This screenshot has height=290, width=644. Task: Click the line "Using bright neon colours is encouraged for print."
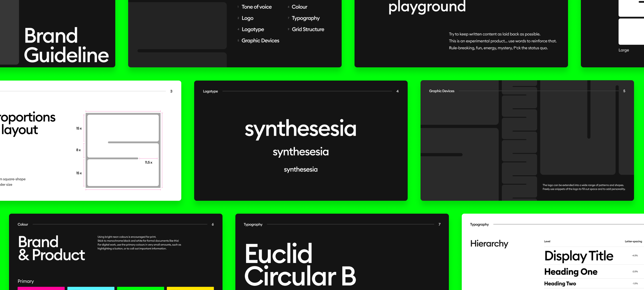click(x=127, y=237)
